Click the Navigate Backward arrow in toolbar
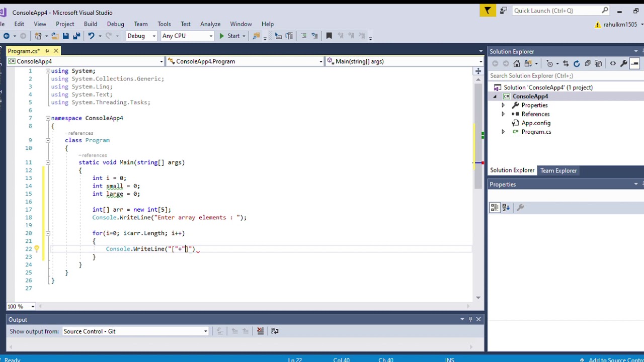The width and height of the screenshot is (644, 362). (x=6, y=36)
